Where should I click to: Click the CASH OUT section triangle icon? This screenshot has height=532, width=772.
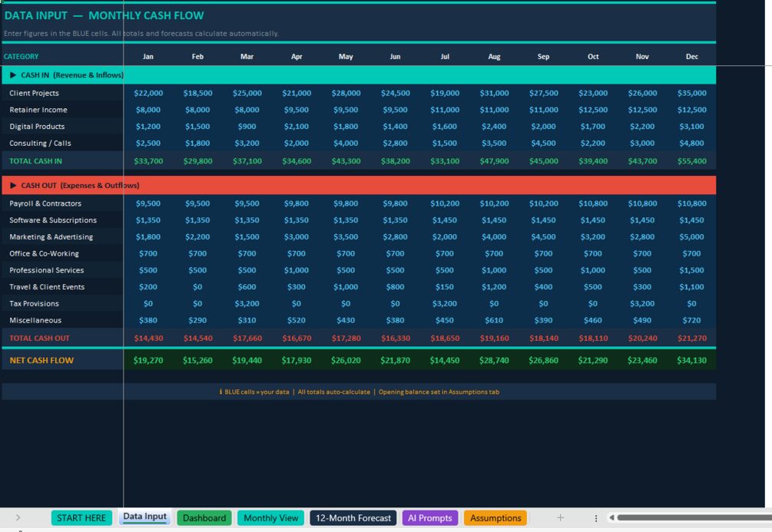[13, 185]
